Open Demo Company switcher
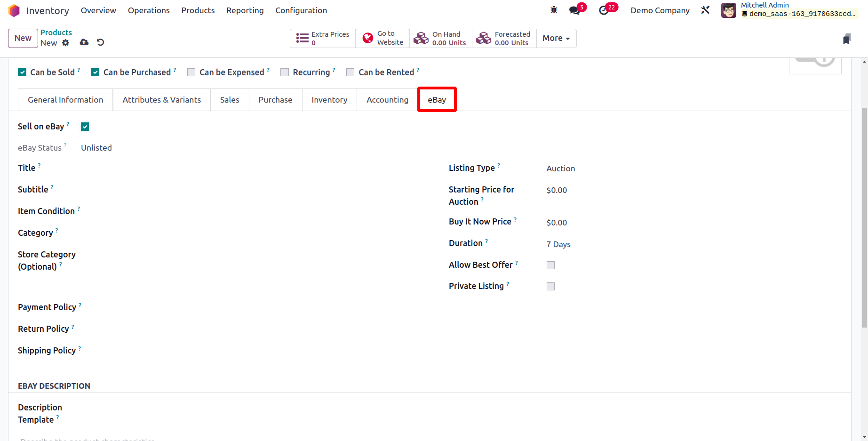868x441 pixels. tap(660, 10)
